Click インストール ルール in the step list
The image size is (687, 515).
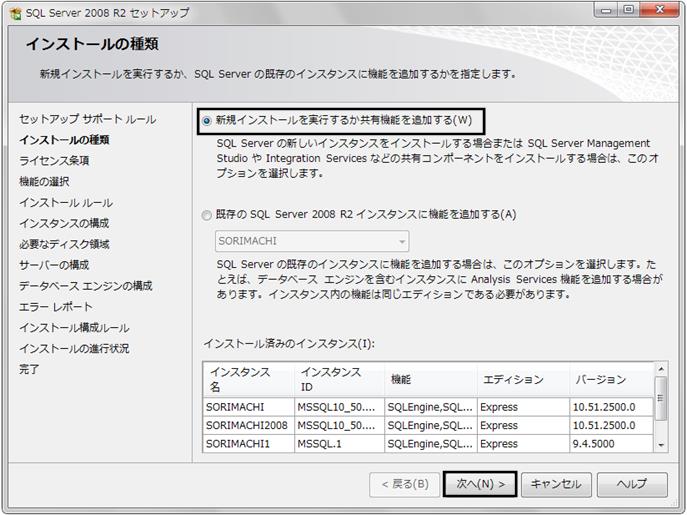click(x=66, y=202)
